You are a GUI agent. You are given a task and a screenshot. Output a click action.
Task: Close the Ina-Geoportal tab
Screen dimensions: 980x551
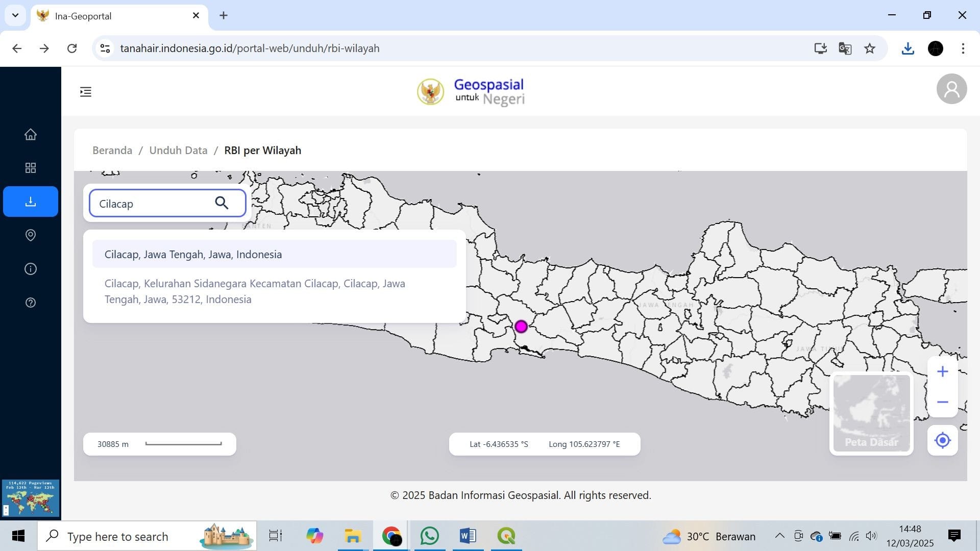[x=196, y=15]
